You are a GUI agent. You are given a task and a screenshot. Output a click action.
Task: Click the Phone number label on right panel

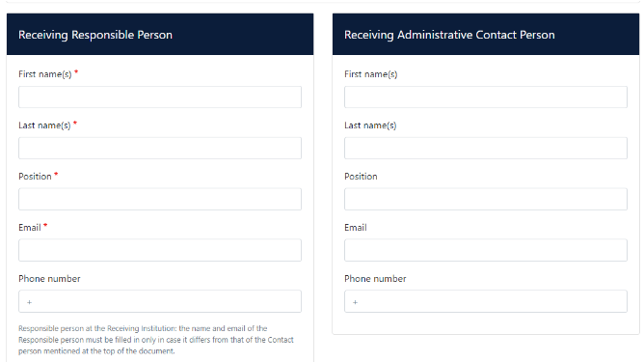coord(375,278)
